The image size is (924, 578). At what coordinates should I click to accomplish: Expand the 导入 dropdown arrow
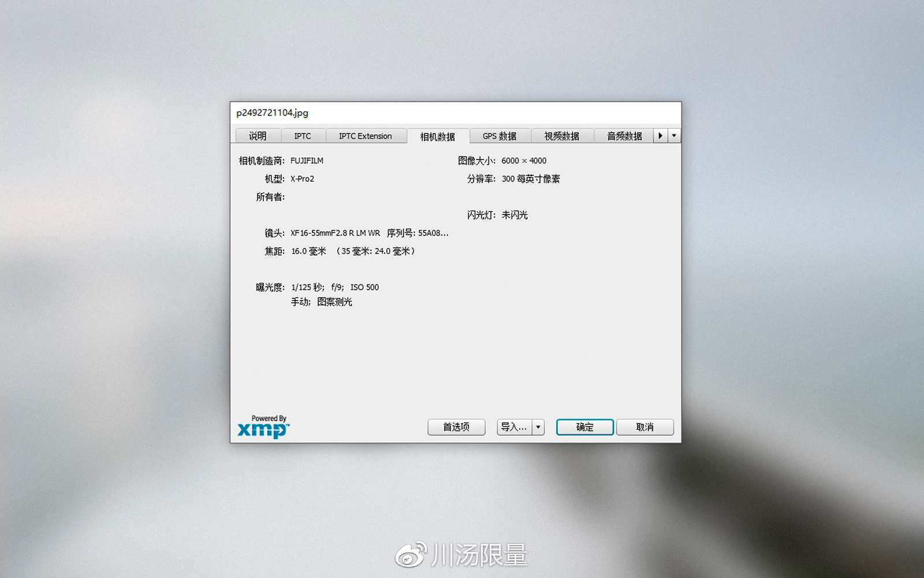tap(538, 427)
